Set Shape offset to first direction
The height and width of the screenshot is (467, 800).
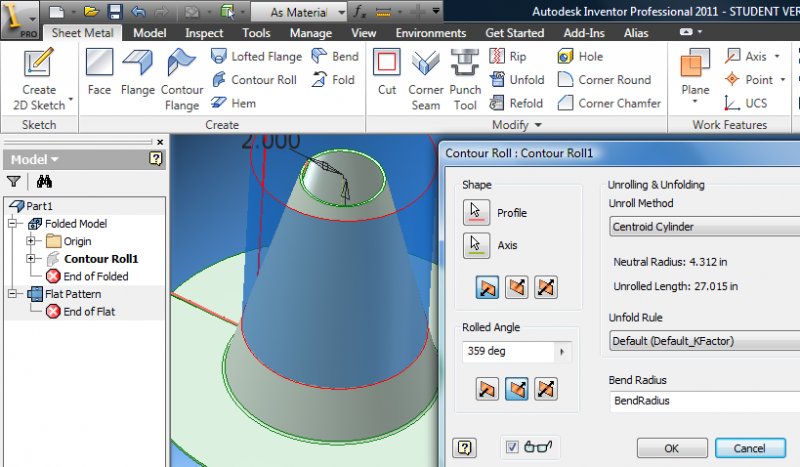487,287
